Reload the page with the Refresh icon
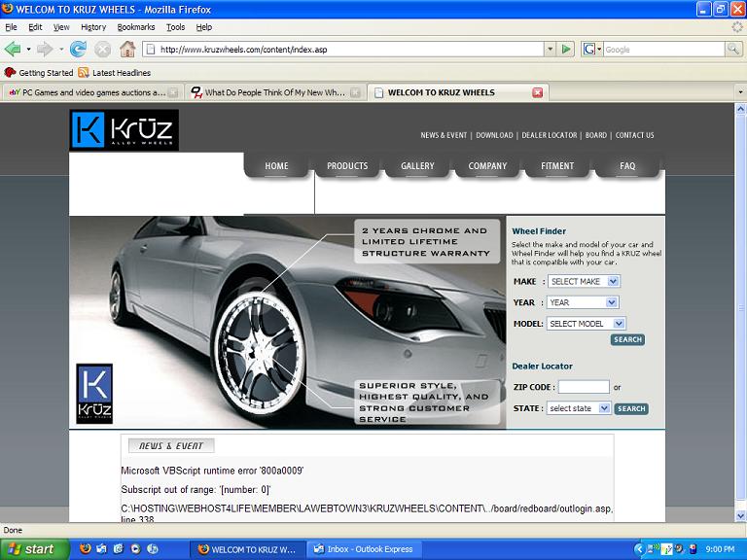 pos(78,49)
